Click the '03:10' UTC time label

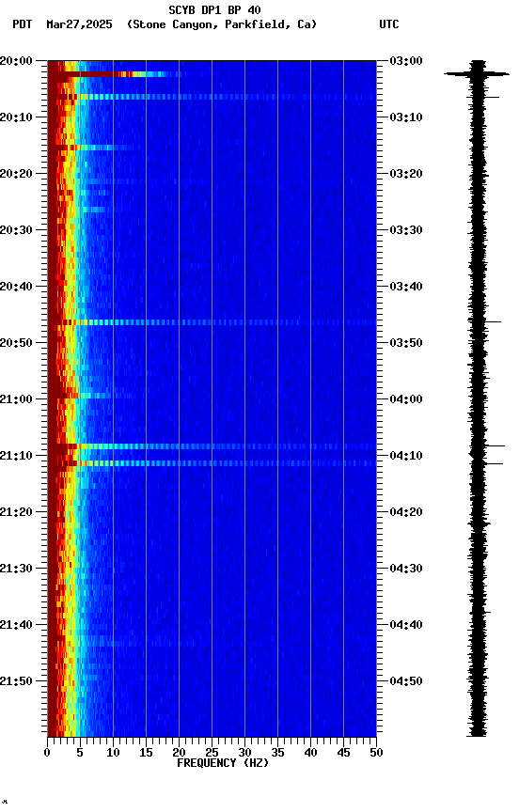406,117
